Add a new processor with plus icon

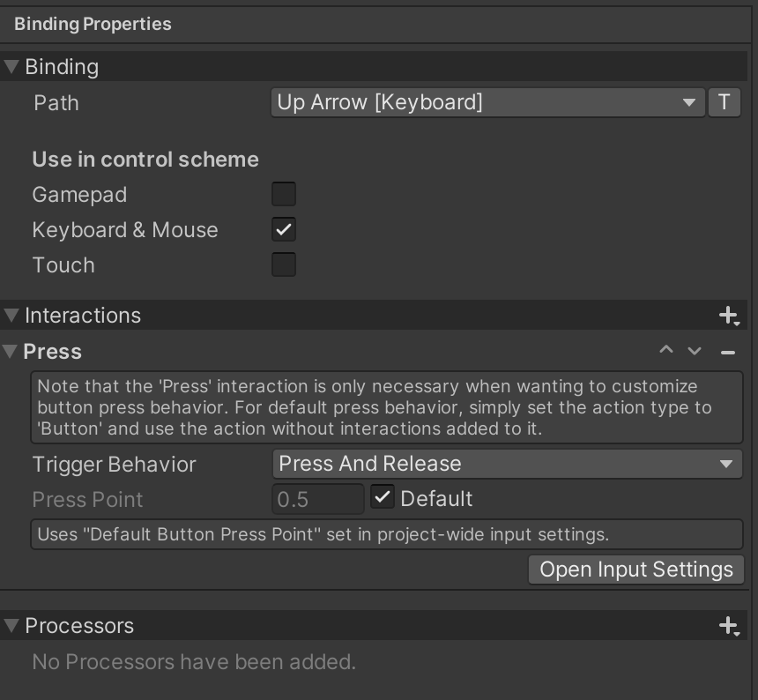728,625
